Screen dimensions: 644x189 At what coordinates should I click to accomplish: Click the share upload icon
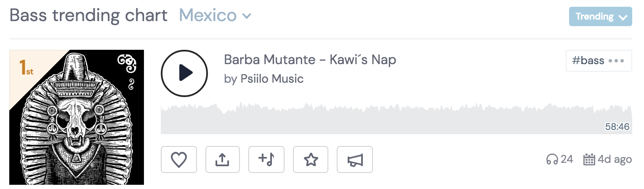coord(222,159)
